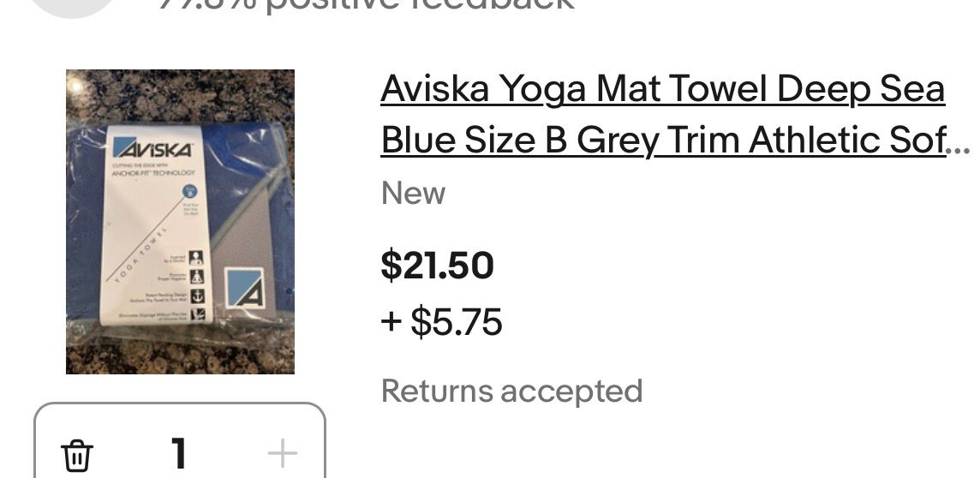Click the + $5.75 shipping cost
This screenshot has width=980, height=478.
click(441, 323)
